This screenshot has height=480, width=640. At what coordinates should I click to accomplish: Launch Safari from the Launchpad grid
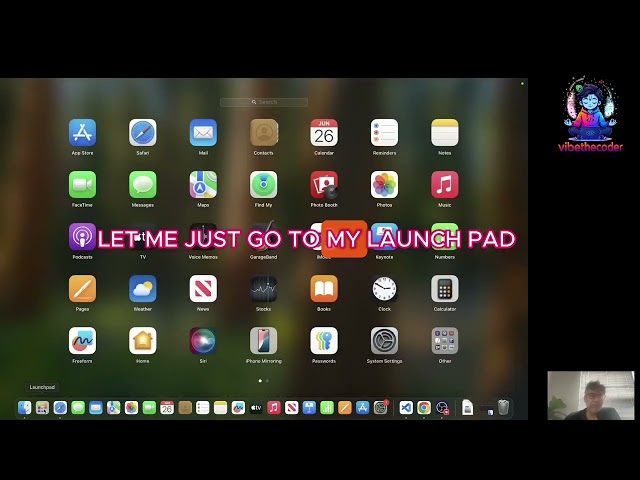click(142, 133)
